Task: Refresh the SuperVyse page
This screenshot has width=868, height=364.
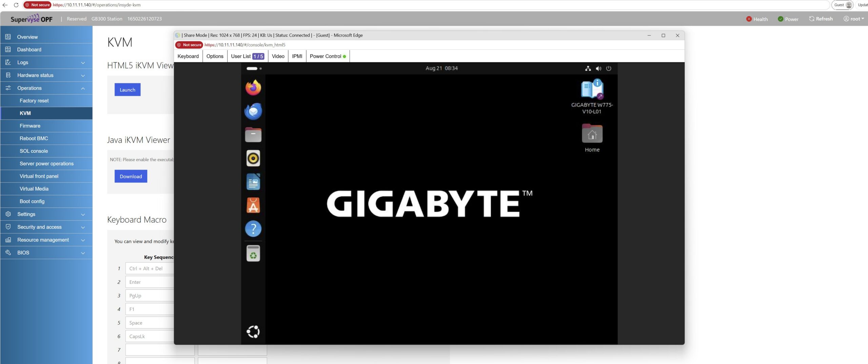Action: tap(821, 19)
